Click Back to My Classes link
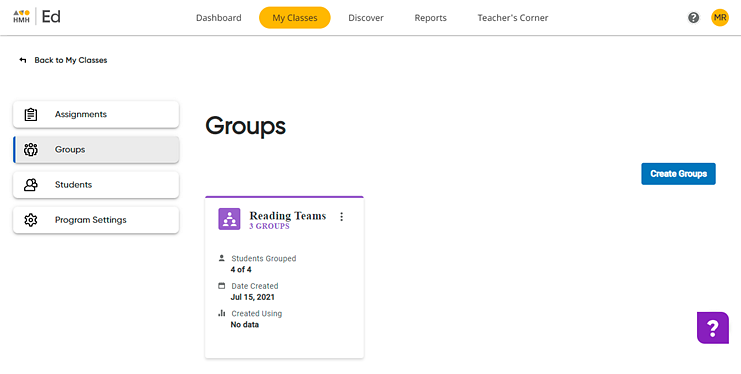The image size is (741, 374). (71, 60)
